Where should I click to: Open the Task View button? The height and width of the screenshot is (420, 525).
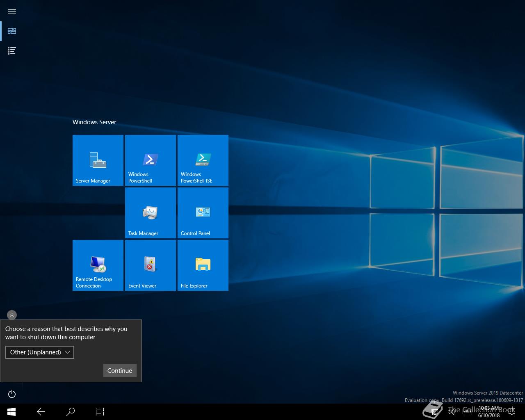pos(100,412)
